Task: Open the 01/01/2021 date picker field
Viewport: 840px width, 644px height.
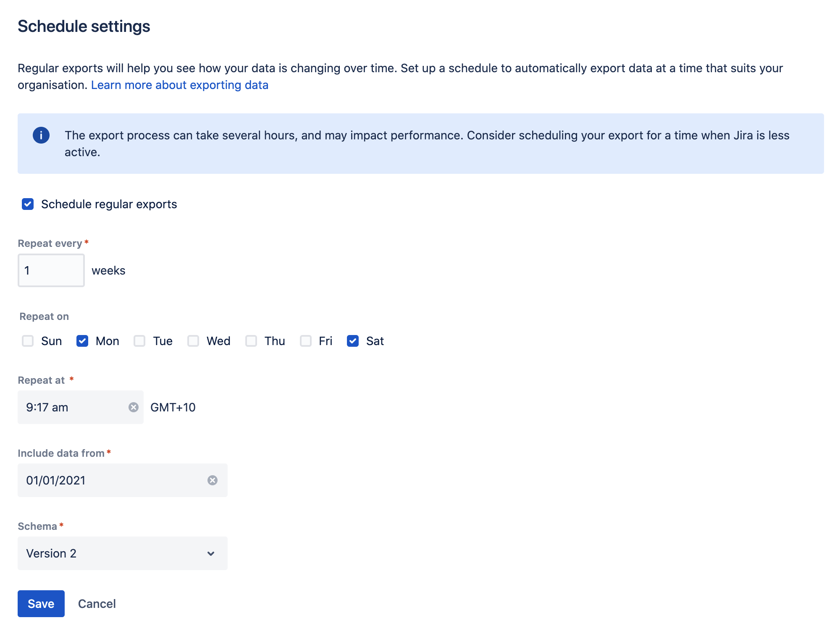Action: (109, 480)
